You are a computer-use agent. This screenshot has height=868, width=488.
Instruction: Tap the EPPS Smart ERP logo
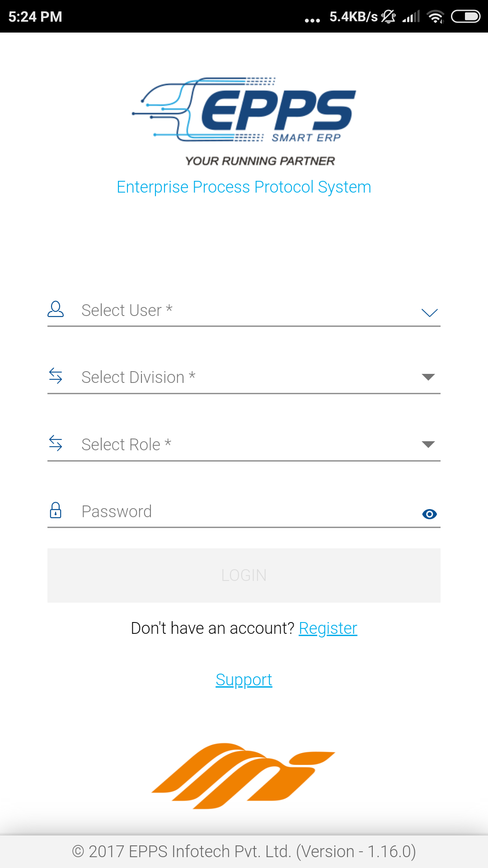coord(244,110)
